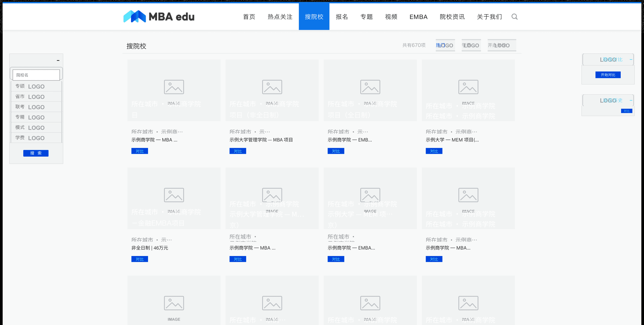The image size is (644, 325).
Task: Sort results by 热门 tab
Action: click(445, 45)
